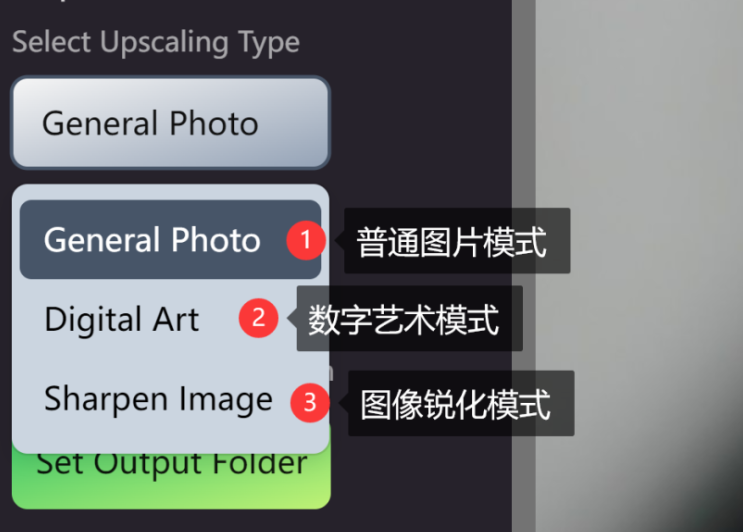743x532 pixels.
Task: Click empty padding below Sharpen Image option
Action: coord(170,443)
